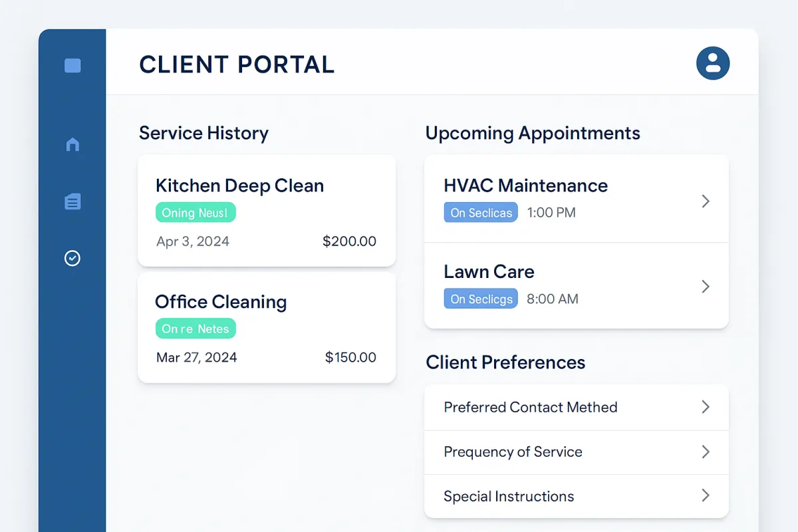The height and width of the screenshot is (532, 798).
Task: Click Lawn Care blue status tag
Action: pos(481,299)
